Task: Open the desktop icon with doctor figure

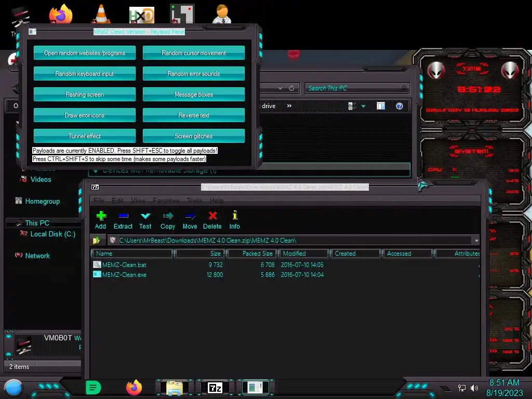Action: [222, 14]
